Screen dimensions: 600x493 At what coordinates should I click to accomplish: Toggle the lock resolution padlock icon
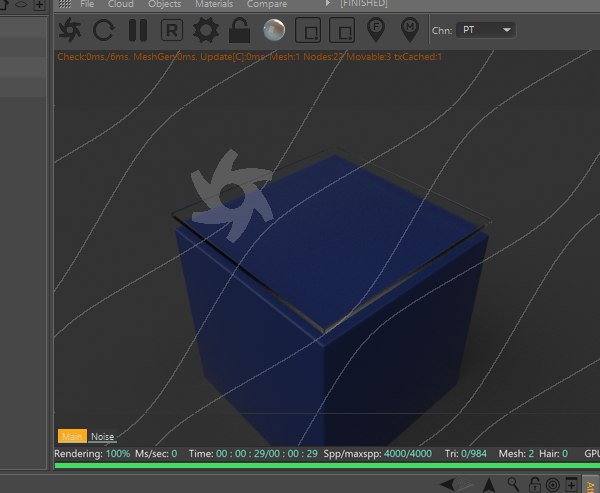[239, 30]
